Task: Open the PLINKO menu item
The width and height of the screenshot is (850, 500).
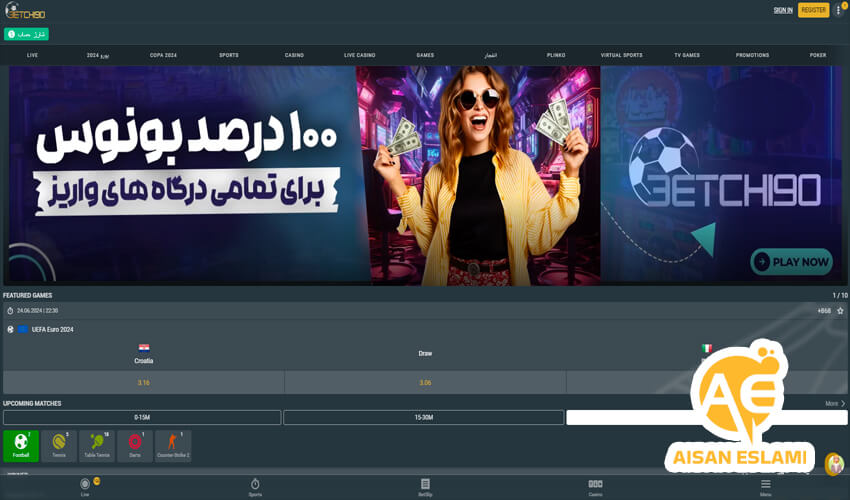Action: coord(556,55)
